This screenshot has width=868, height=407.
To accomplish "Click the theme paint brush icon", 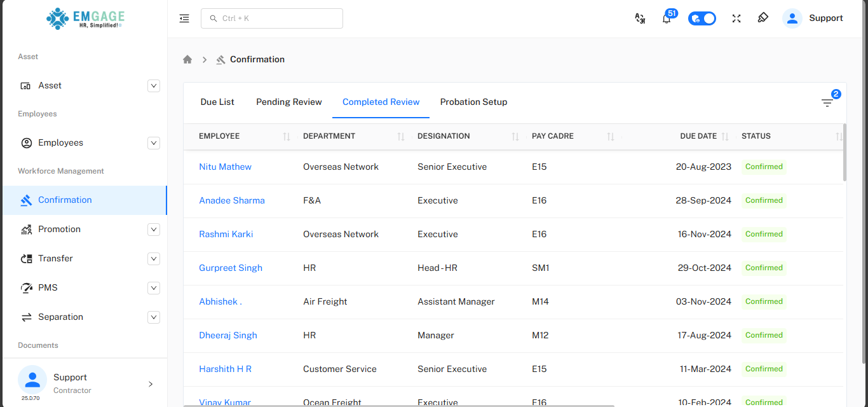I will pyautogui.click(x=763, y=18).
